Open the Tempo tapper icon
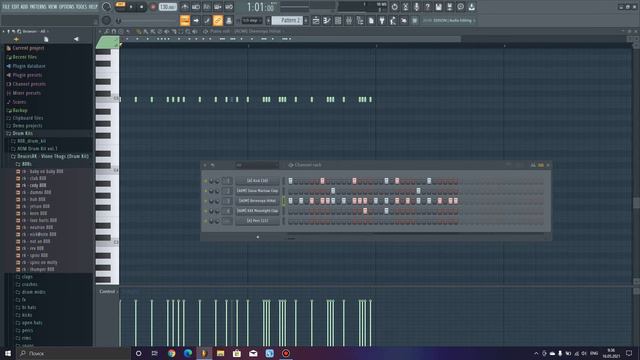Viewport: 640px width, 360px height. click(393, 20)
